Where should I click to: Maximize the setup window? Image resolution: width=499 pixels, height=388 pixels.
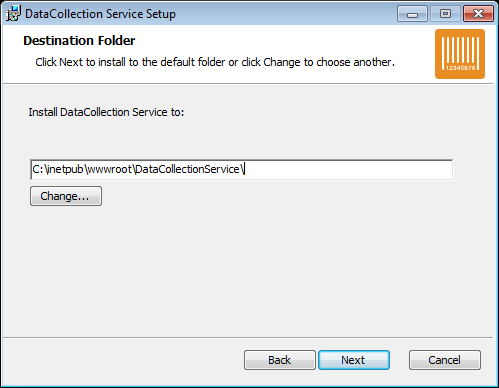[x=445, y=14]
